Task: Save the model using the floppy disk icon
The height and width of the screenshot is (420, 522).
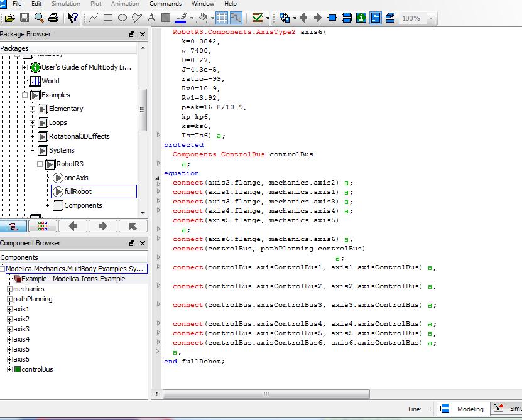Action: click(24, 18)
